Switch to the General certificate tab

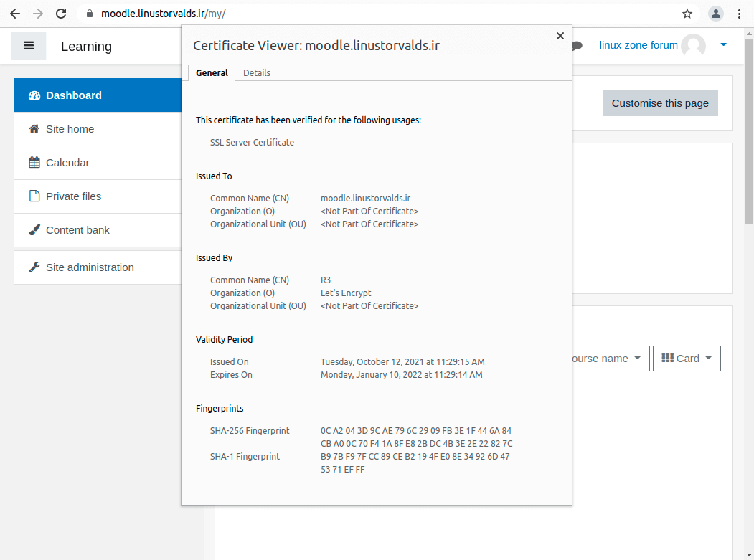coord(212,72)
